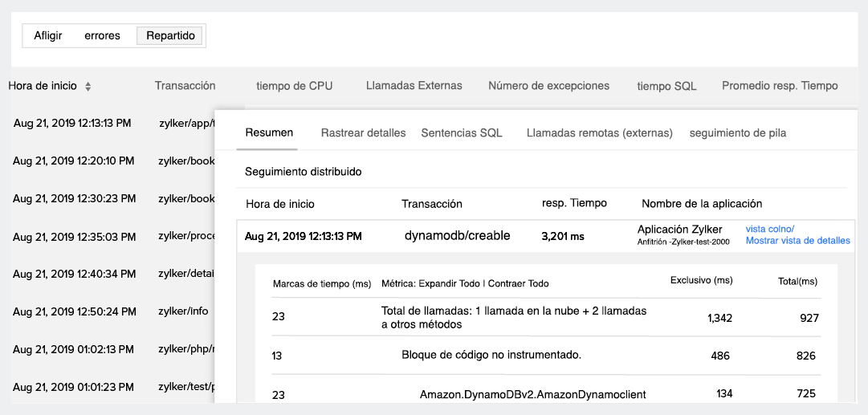Click Seguimiento distribuido heading
This screenshot has height=415, width=868.
(x=304, y=172)
